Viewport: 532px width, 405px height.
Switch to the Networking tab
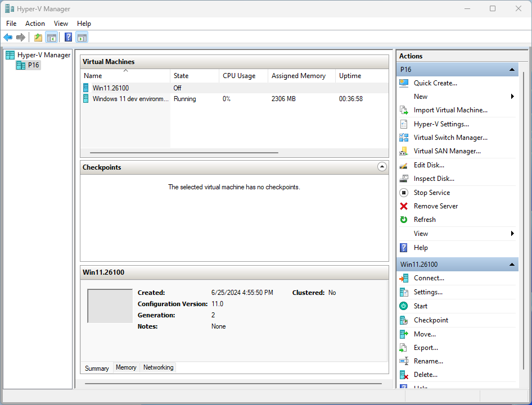[158, 367]
